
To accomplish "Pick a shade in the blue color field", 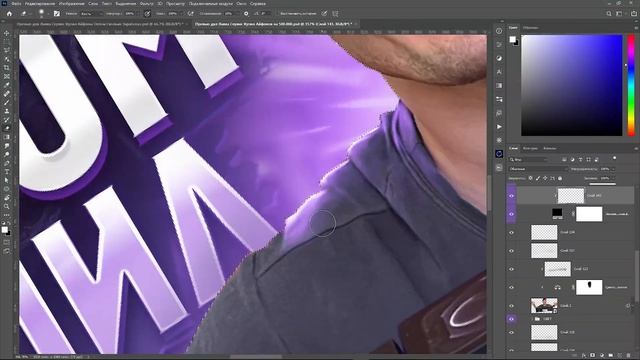I will click(x=572, y=85).
